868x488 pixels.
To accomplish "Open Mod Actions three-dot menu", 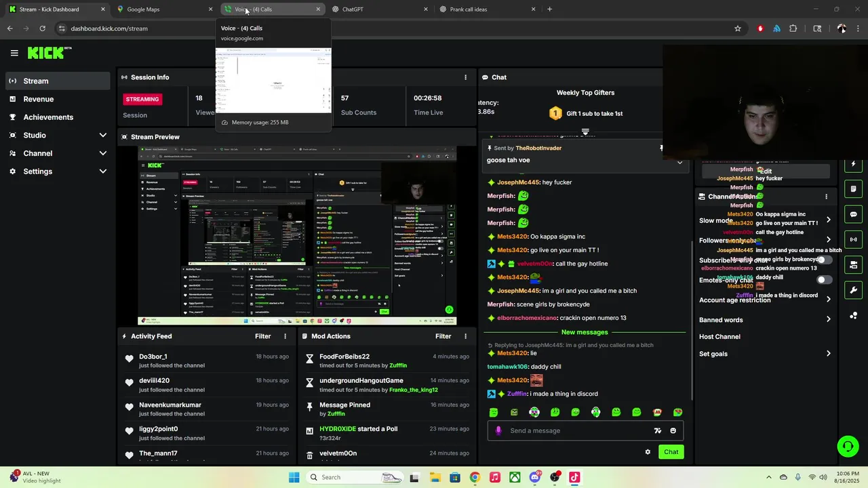I will click(465, 336).
